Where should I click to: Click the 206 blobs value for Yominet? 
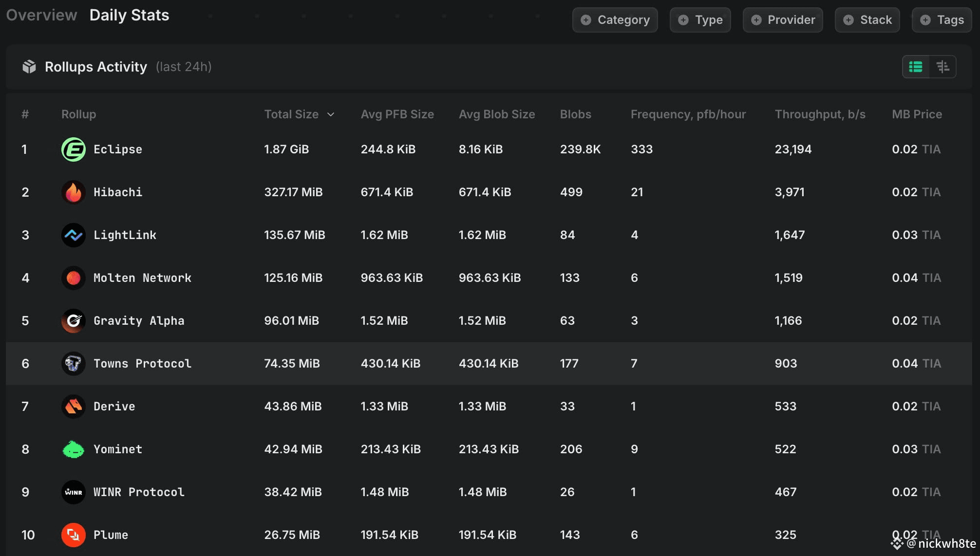pos(571,449)
